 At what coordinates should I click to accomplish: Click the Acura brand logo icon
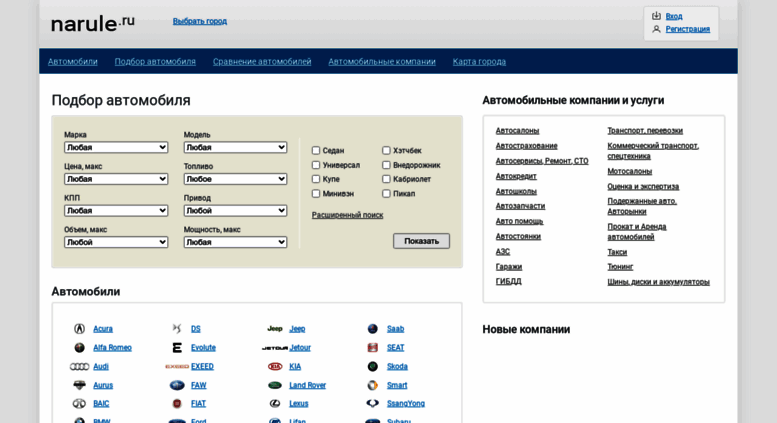(x=79, y=328)
